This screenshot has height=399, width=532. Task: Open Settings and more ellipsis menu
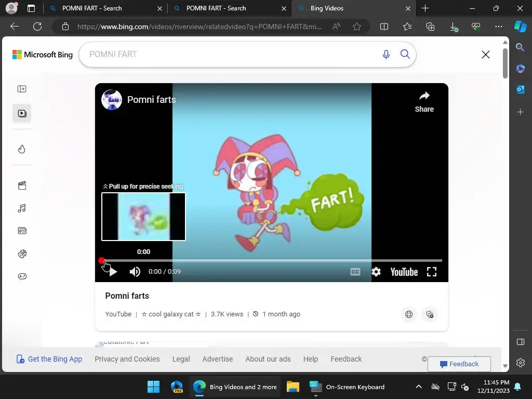pos(498,26)
